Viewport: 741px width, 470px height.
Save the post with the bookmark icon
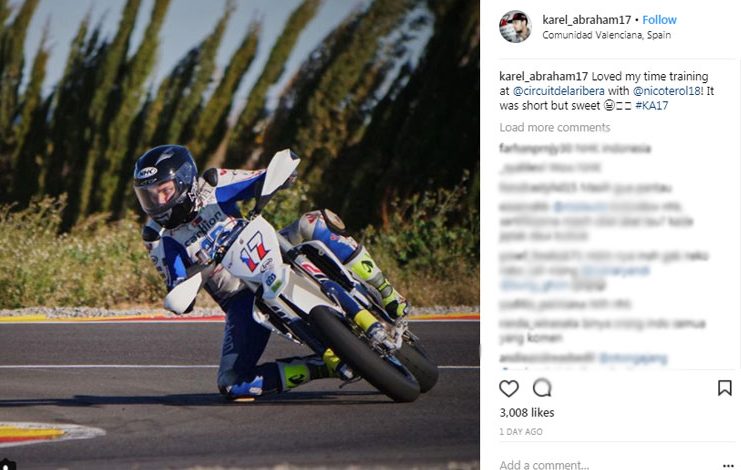click(x=724, y=388)
